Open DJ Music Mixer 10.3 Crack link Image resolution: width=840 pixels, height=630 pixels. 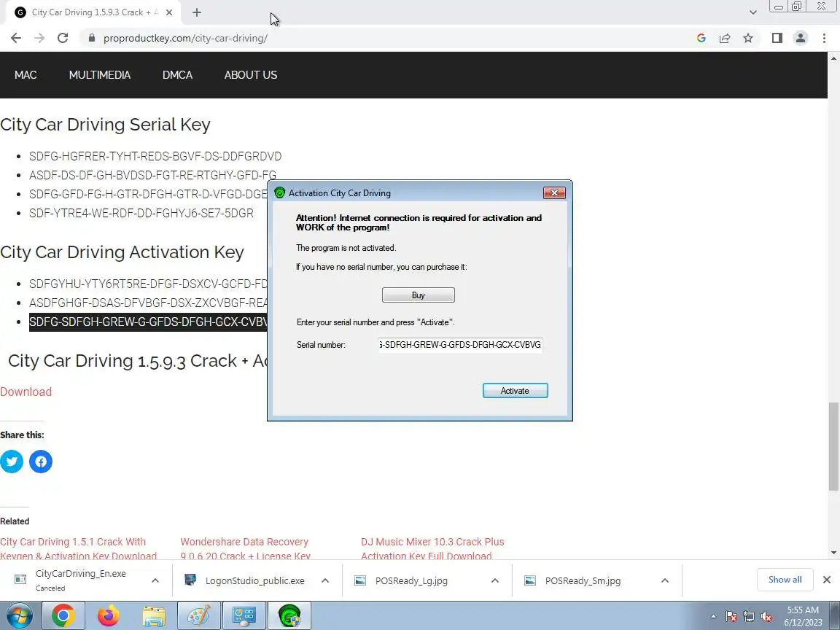pos(432,548)
